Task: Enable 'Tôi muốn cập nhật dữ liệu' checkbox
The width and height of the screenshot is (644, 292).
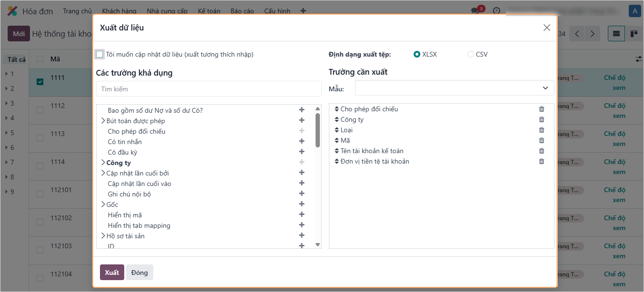Action: 99,54
